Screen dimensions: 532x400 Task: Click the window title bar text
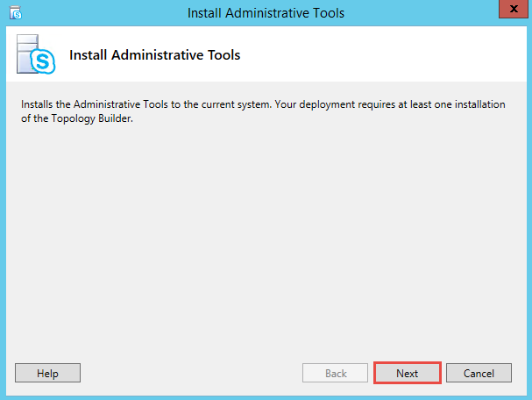(266, 13)
